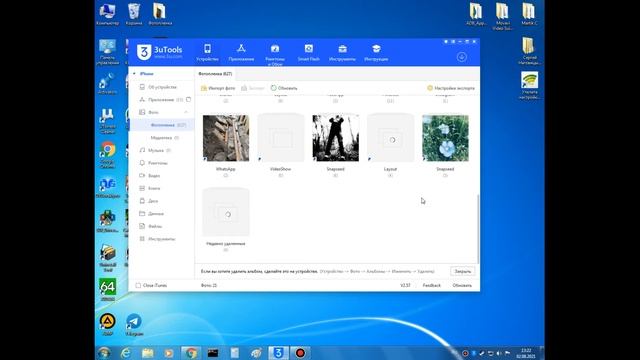Screen dimensions: 640x360
Task: Open the Устройство tab in 3uTools header
Action: 207,53
